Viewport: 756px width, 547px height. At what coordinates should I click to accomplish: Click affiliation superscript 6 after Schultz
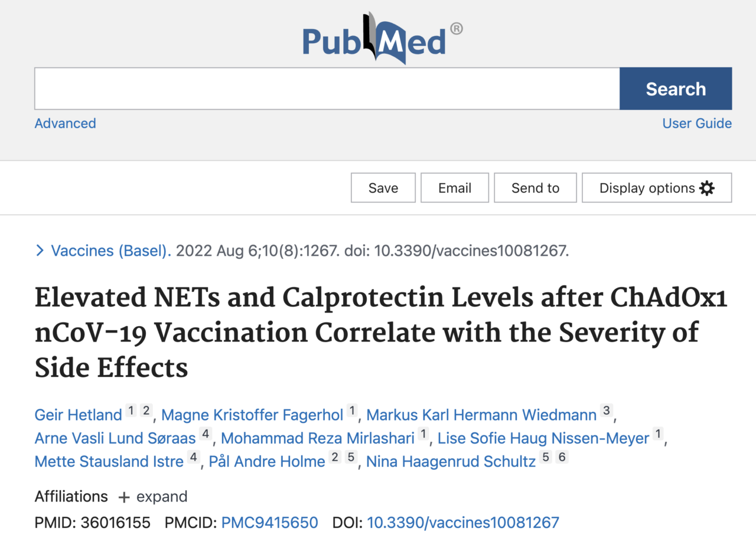pyautogui.click(x=562, y=457)
